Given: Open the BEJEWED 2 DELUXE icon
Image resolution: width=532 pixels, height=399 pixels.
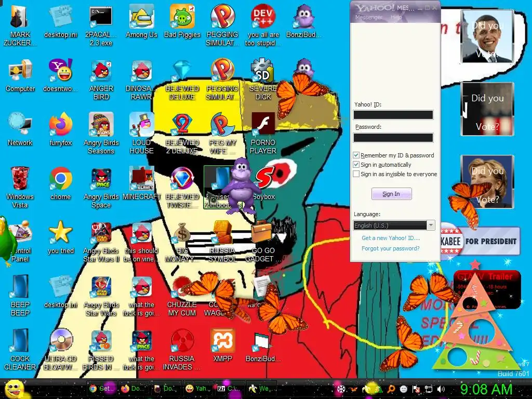Looking at the screenshot, I should coord(182,134).
